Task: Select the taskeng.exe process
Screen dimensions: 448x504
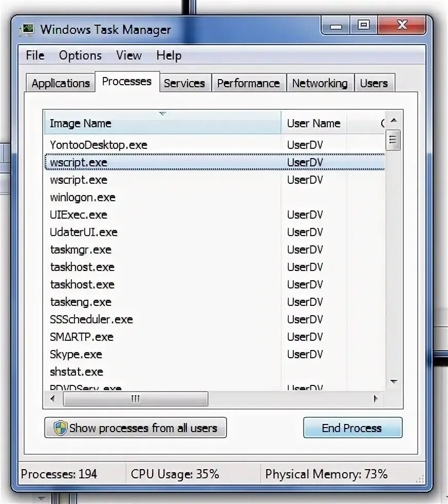Action: pyautogui.click(x=215, y=302)
